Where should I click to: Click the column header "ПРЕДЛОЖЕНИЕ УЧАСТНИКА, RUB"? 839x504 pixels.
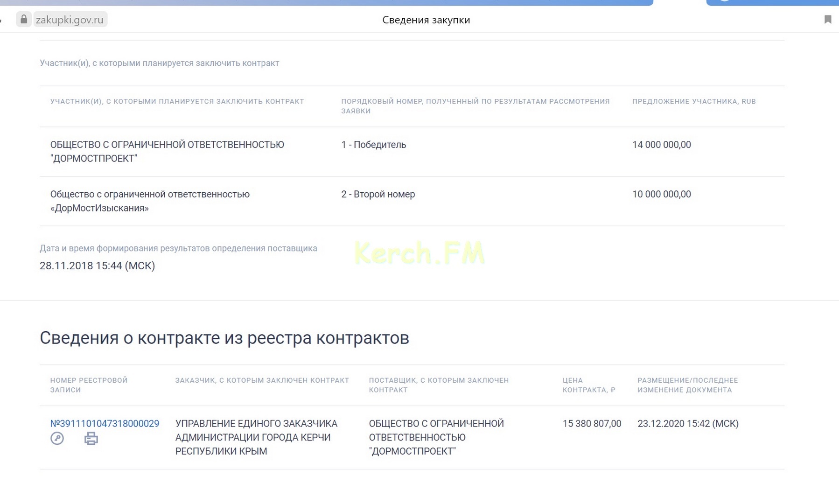(694, 101)
